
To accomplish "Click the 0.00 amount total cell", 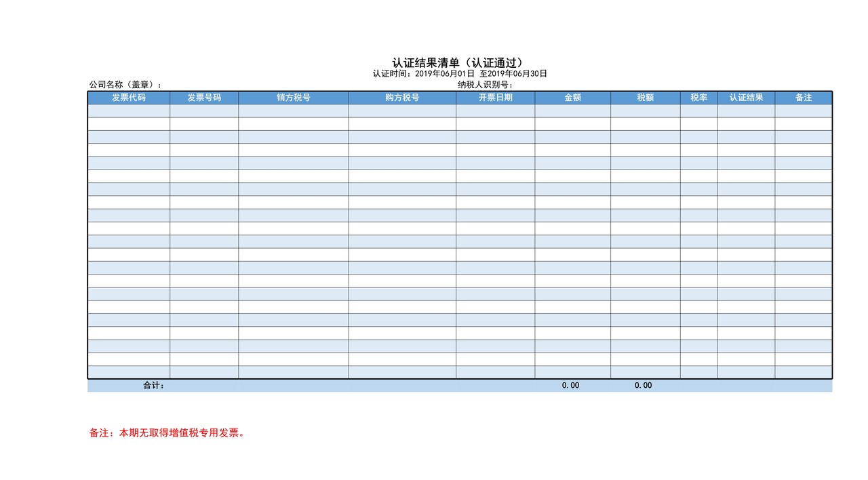I will point(570,385).
